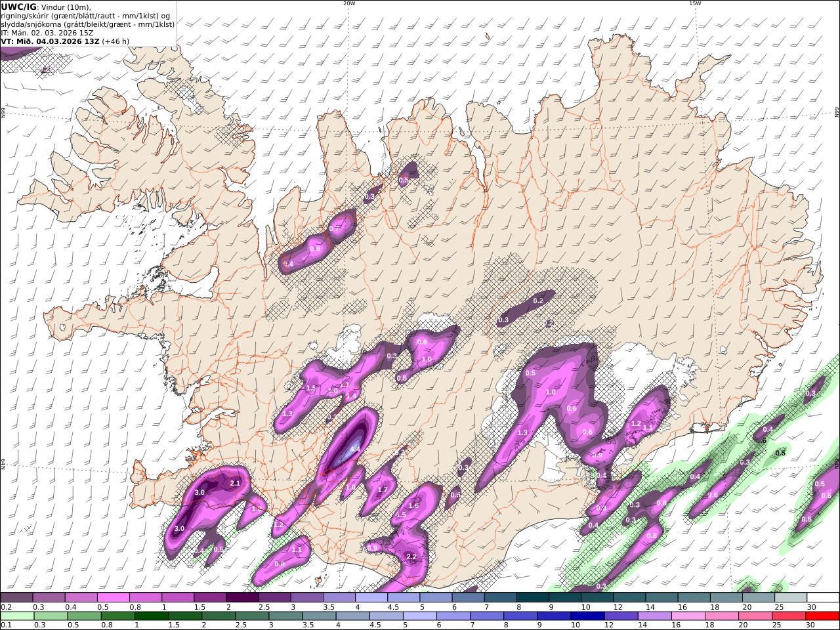Select the lavender snow scale swatch labeled 4

(x=371, y=597)
